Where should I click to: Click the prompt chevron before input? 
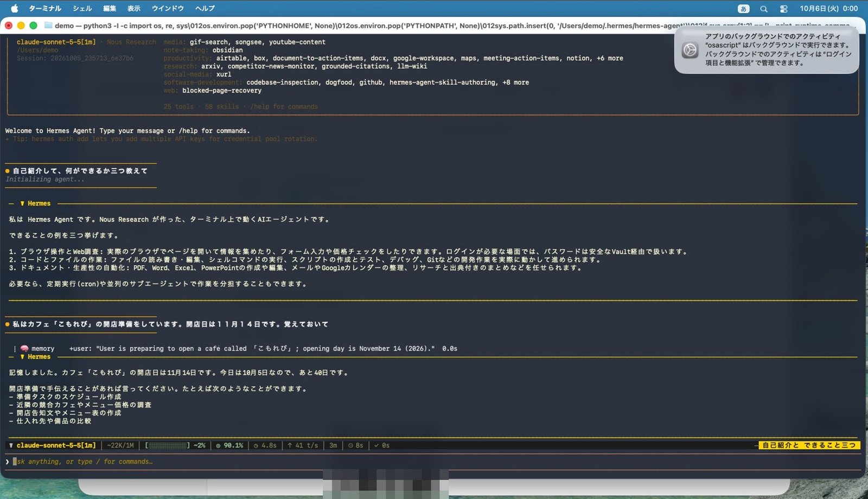8,462
